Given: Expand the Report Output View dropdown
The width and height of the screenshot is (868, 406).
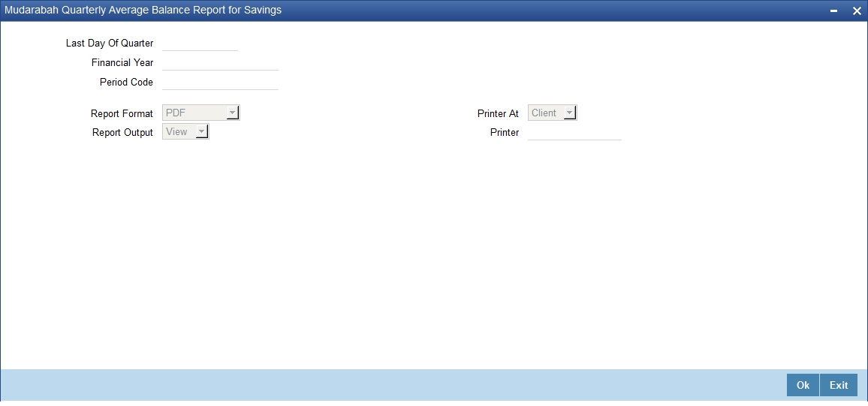Looking at the screenshot, I should pos(185,131).
